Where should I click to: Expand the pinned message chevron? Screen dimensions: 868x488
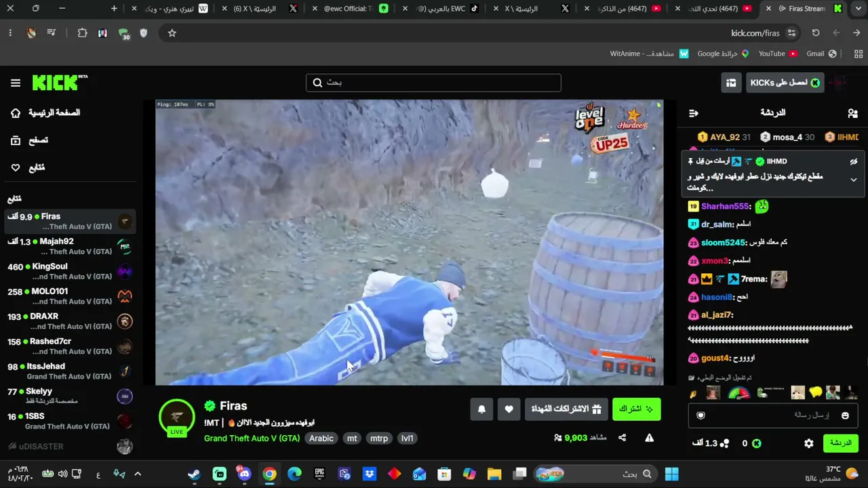pyautogui.click(x=853, y=180)
